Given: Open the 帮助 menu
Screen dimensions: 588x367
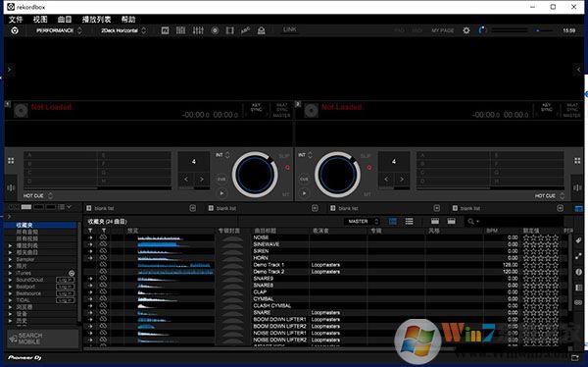Looking at the screenshot, I should pos(128,20).
